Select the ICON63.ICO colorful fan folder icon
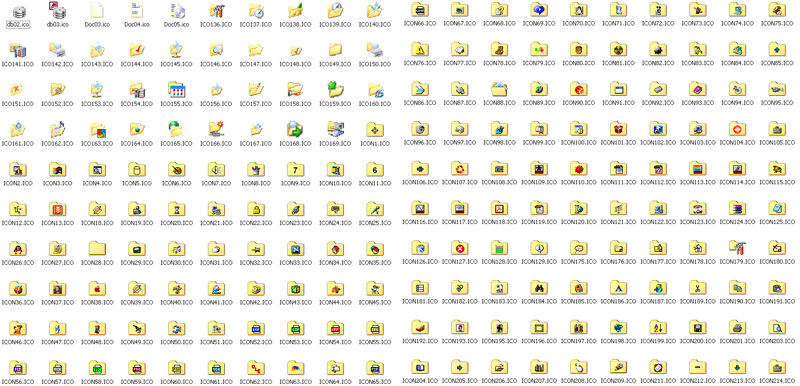The width and height of the screenshot is (800, 386). point(296,367)
